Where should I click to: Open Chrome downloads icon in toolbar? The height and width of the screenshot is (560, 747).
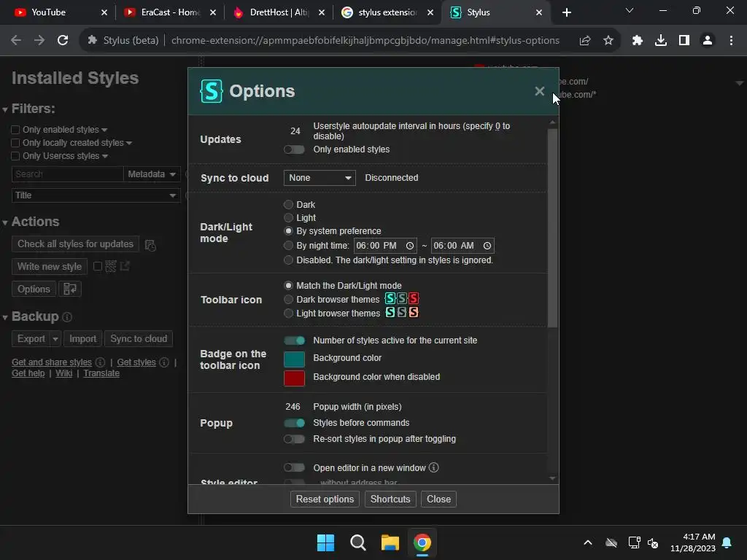click(661, 41)
